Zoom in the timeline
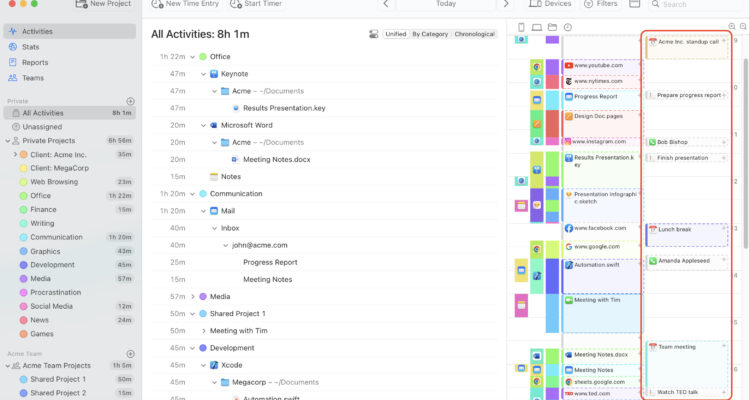This screenshot has height=400, width=750. click(x=732, y=27)
